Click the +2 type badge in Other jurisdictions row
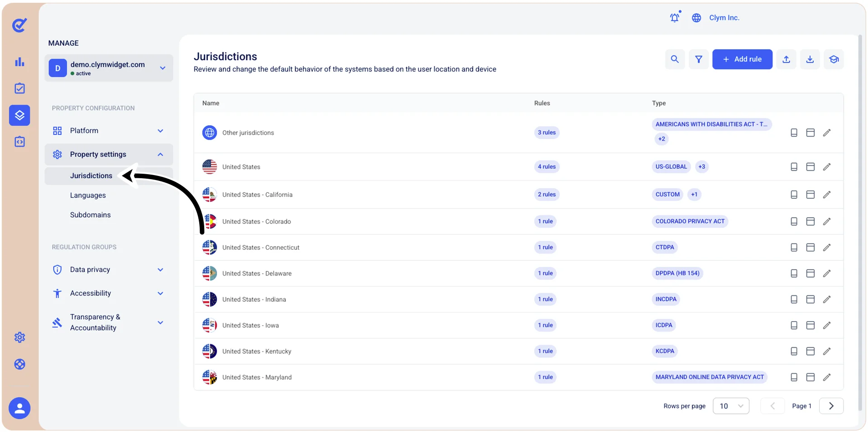The width and height of the screenshot is (868, 432). [x=662, y=139]
